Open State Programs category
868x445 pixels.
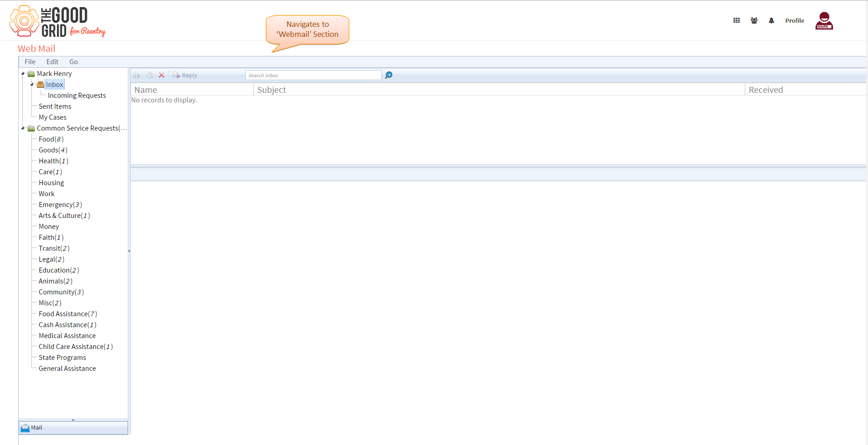pos(62,358)
